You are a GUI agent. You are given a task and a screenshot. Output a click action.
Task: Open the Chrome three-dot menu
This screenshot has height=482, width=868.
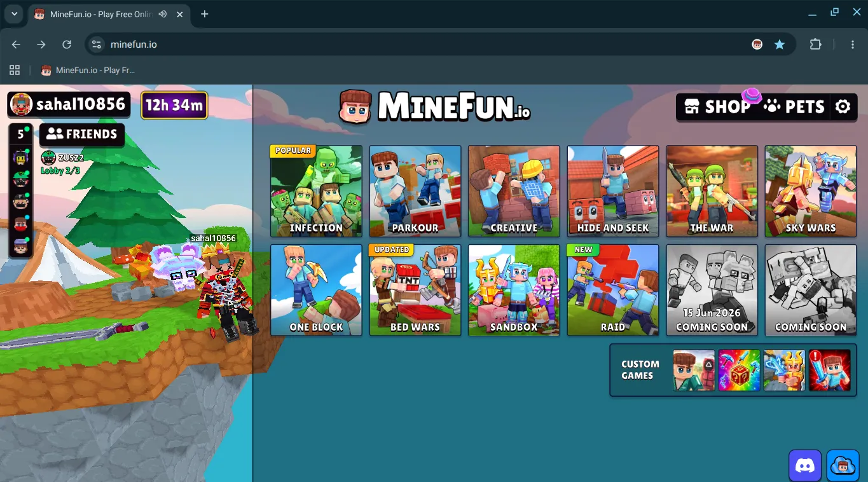[x=853, y=45]
